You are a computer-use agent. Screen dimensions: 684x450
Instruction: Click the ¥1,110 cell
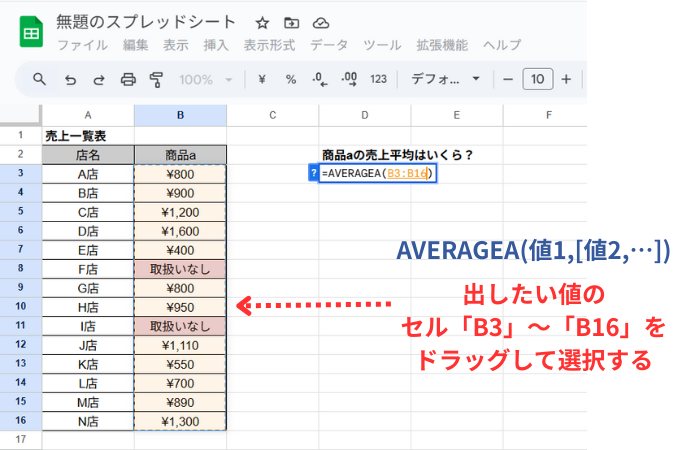180,345
